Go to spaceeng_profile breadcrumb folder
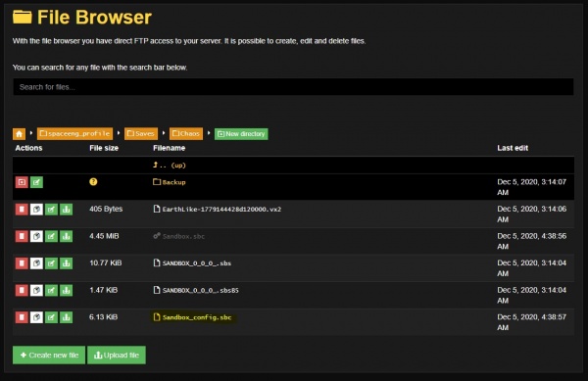The image size is (588, 381). pos(75,134)
